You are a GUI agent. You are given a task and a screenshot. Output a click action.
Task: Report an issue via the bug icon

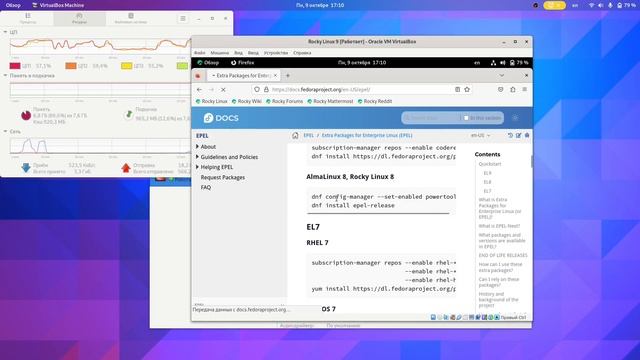(527, 135)
